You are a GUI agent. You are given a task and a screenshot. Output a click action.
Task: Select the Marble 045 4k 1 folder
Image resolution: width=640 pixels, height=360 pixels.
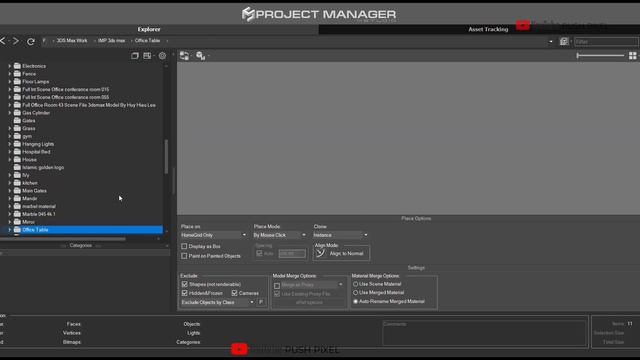point(39,214)
